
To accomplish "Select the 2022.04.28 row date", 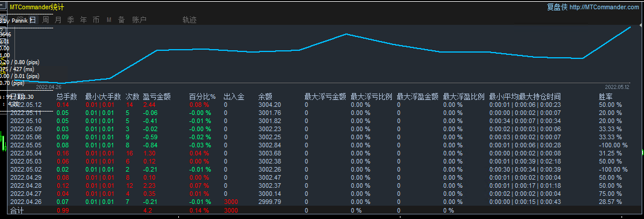I will (26, 185).
